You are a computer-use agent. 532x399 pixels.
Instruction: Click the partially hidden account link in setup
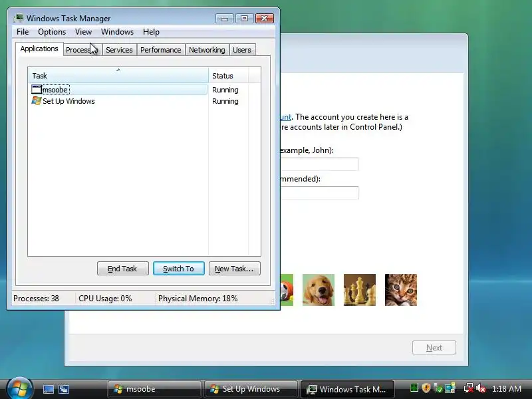[x=286, y=117]
